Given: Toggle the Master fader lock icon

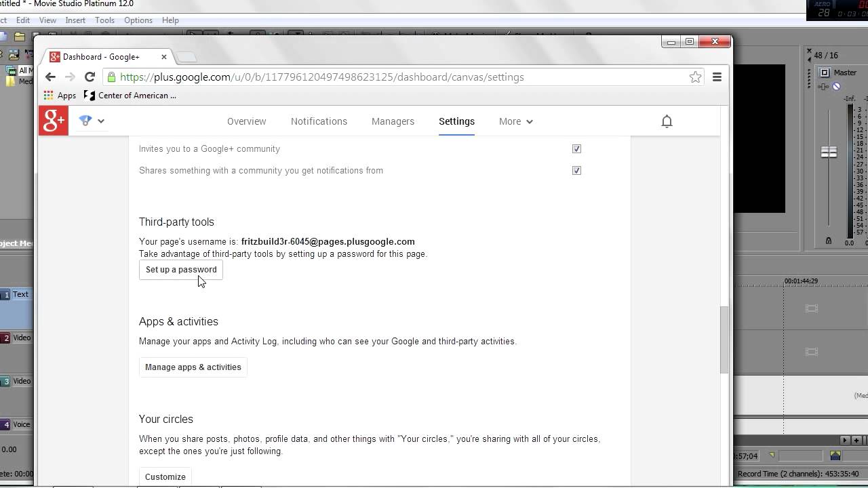Looking at the screenshot, I should [x=828, y=241].
